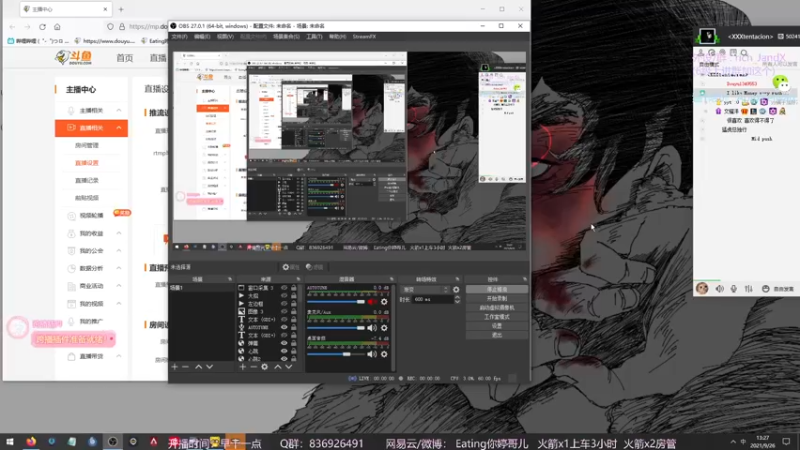This screenshot has height=450, width=800.
Task: Open 编辑(E) menu in OBS
Action: click(x=202, y=37)
